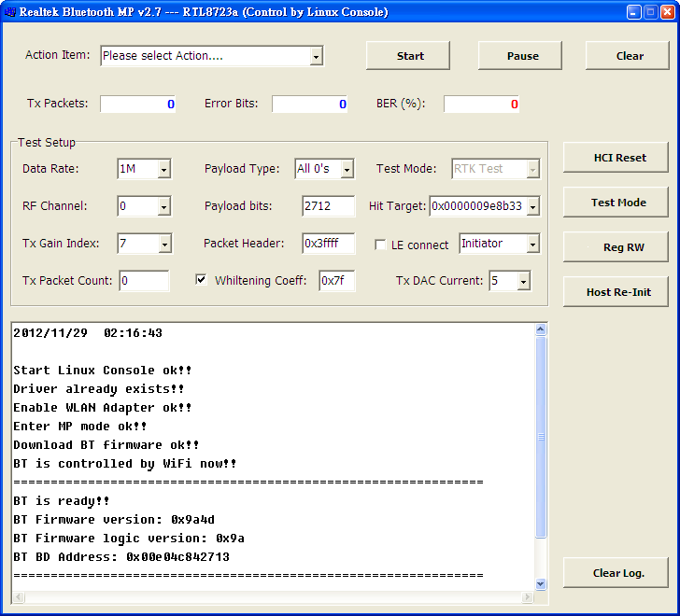Click the Payload bits input field

[x=328, y=206]
